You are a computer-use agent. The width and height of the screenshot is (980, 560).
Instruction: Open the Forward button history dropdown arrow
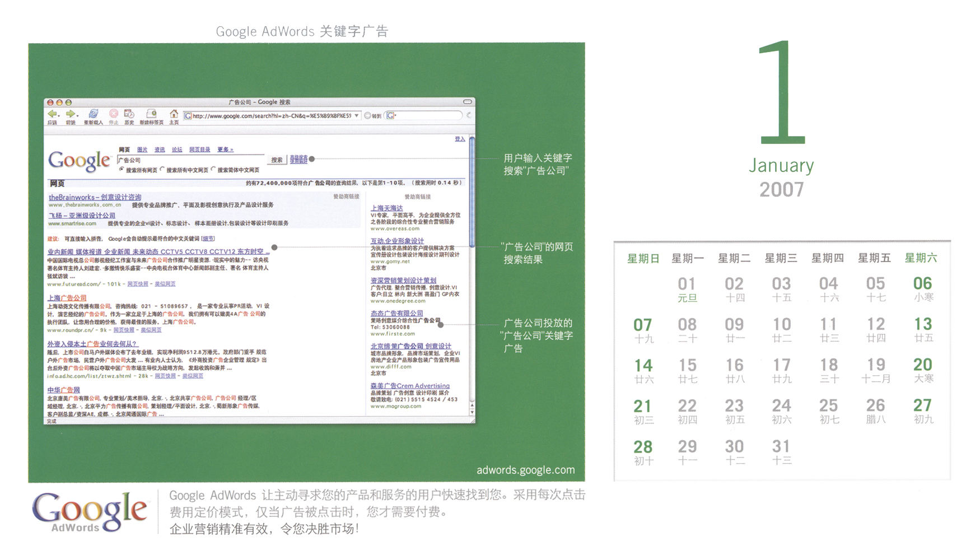77,116
